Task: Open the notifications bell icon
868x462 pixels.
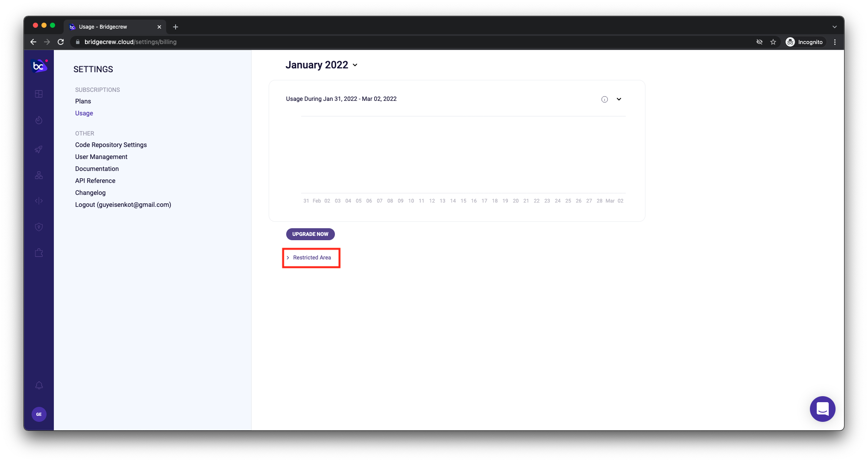Action: (x=39, y=385)
